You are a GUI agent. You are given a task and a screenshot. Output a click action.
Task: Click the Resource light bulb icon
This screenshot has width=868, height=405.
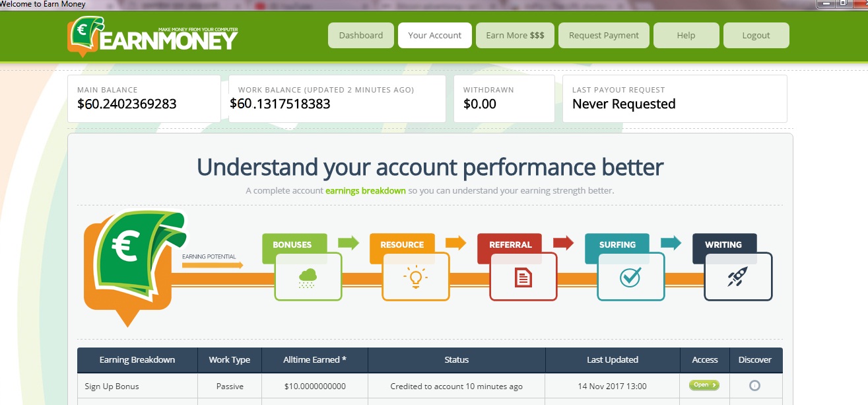pyautogui.click(x=415, y=277)
